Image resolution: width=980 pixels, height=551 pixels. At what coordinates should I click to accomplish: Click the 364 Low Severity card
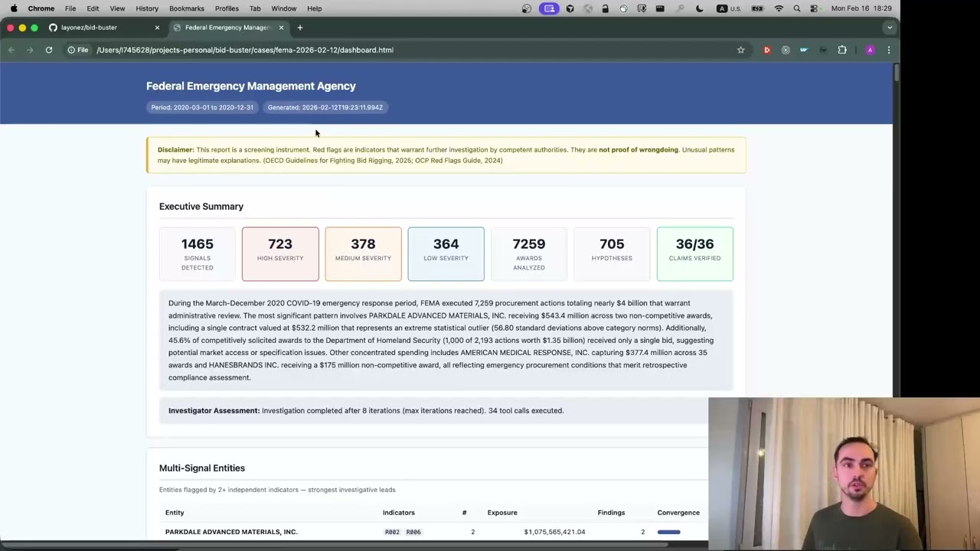[x=446, y=254]
